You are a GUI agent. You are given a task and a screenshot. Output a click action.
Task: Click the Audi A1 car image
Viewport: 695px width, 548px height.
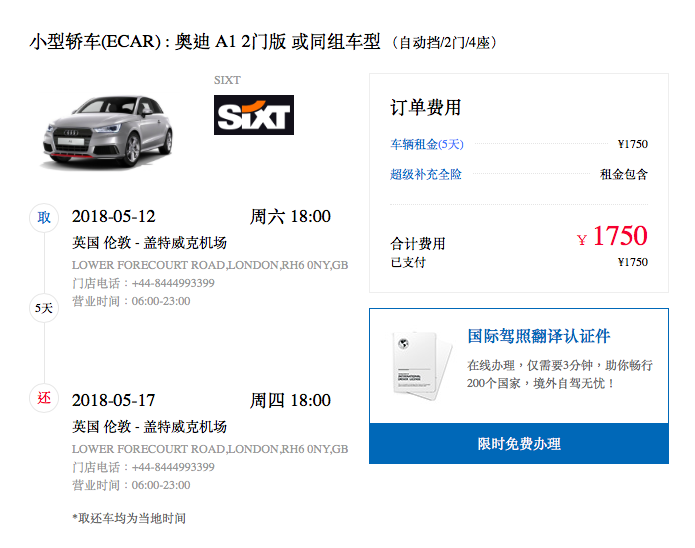pyautogui.click(x=107, y=133)
